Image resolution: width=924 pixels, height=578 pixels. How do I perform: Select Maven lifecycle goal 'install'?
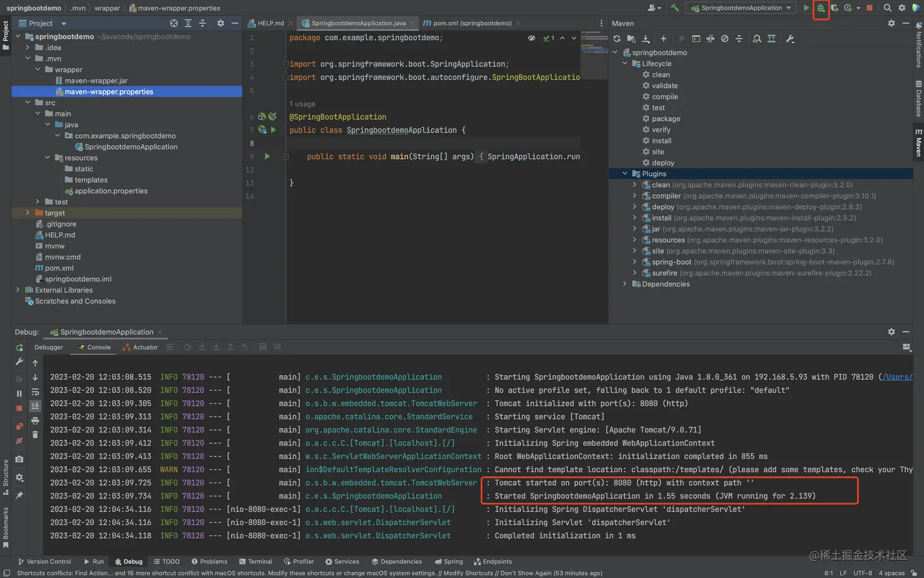click(x=661, y=141)
